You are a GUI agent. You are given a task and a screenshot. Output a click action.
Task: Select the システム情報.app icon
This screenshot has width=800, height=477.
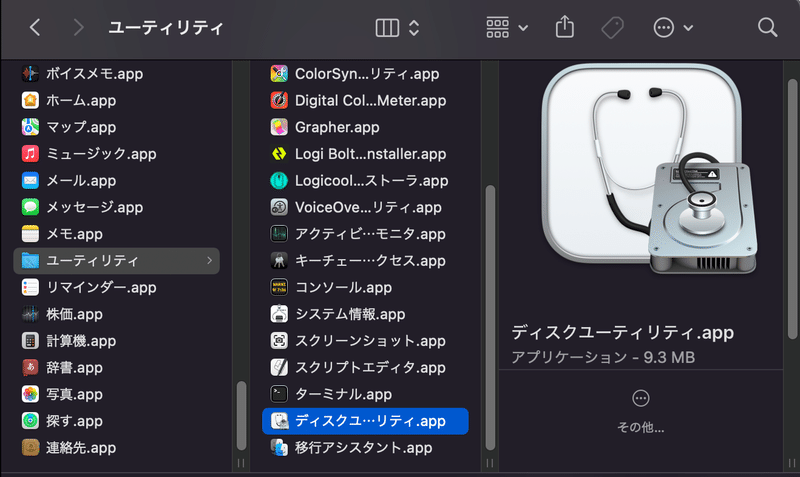coord(279,314)
